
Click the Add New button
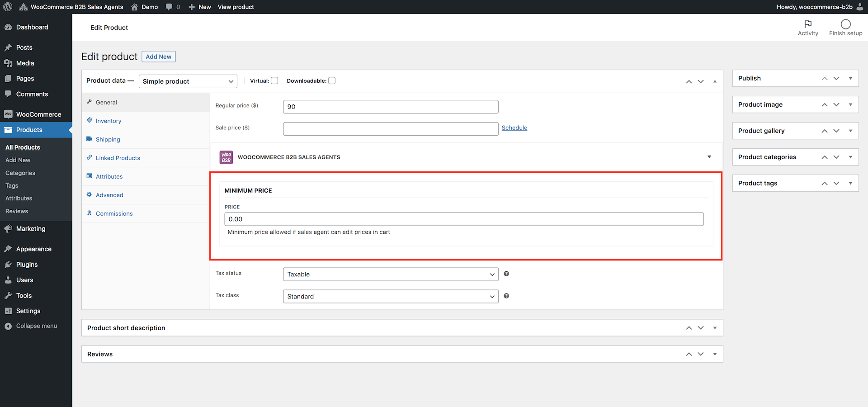click(158, 57)
